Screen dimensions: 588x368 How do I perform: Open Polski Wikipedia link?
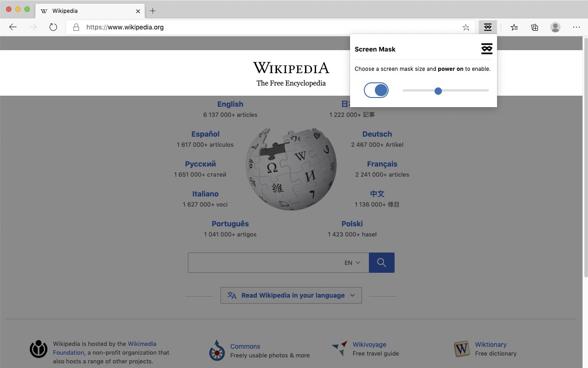(x=352, y=224)
